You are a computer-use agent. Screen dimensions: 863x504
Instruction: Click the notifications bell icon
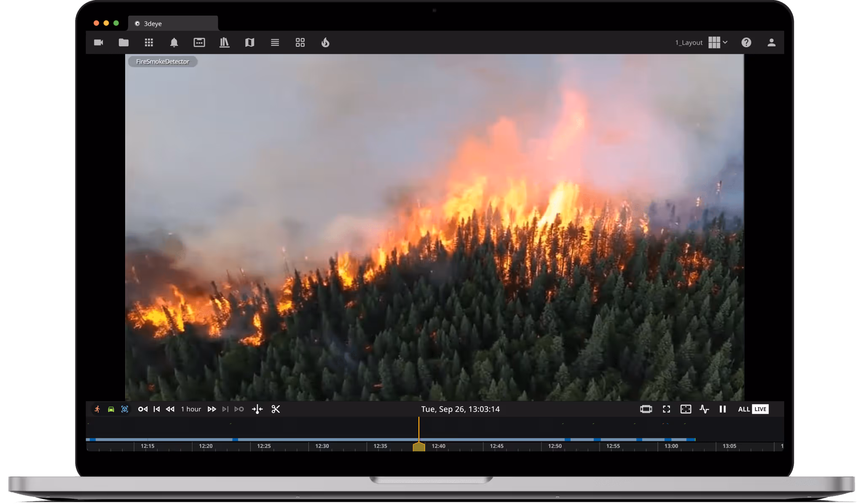tap(174, 43)
